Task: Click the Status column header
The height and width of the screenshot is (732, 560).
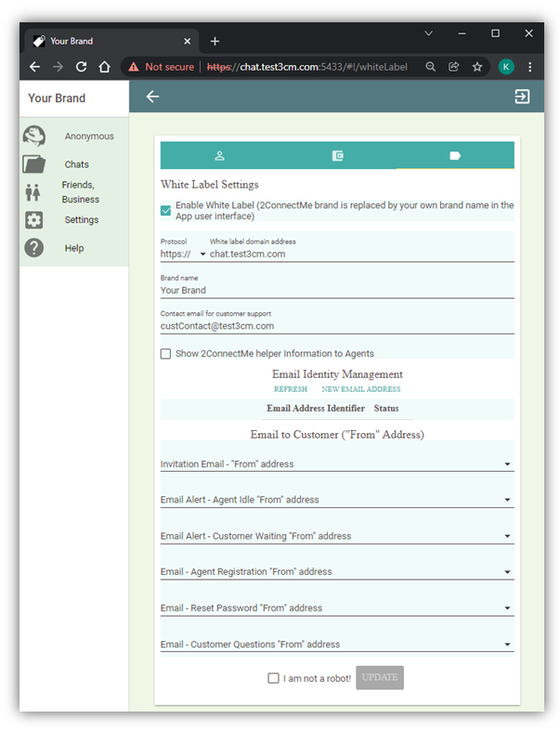Action: click(386, 409)
